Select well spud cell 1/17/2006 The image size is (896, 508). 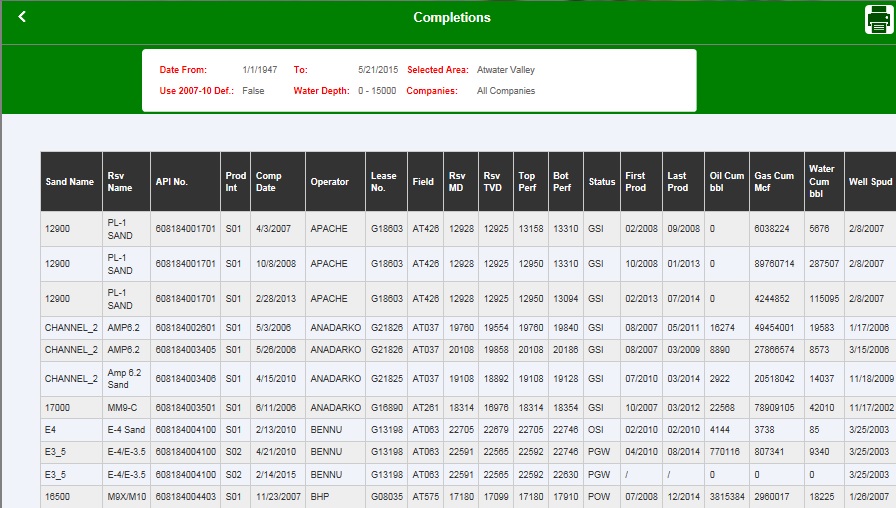pyautogui.click(x=869, y=327)
